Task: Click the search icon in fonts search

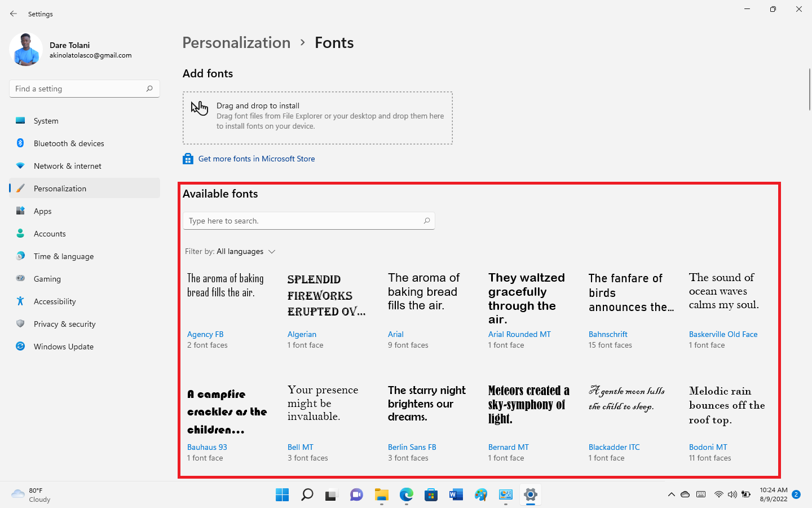Action: [x=427, y=221]
